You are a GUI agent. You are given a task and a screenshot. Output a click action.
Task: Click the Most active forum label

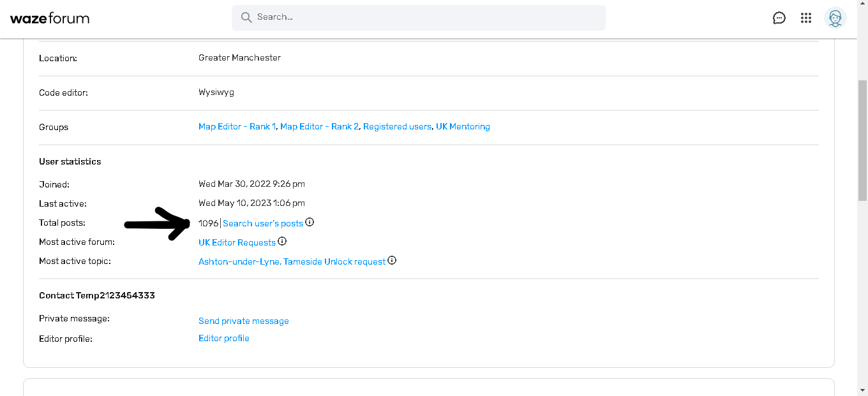(77, 242)
